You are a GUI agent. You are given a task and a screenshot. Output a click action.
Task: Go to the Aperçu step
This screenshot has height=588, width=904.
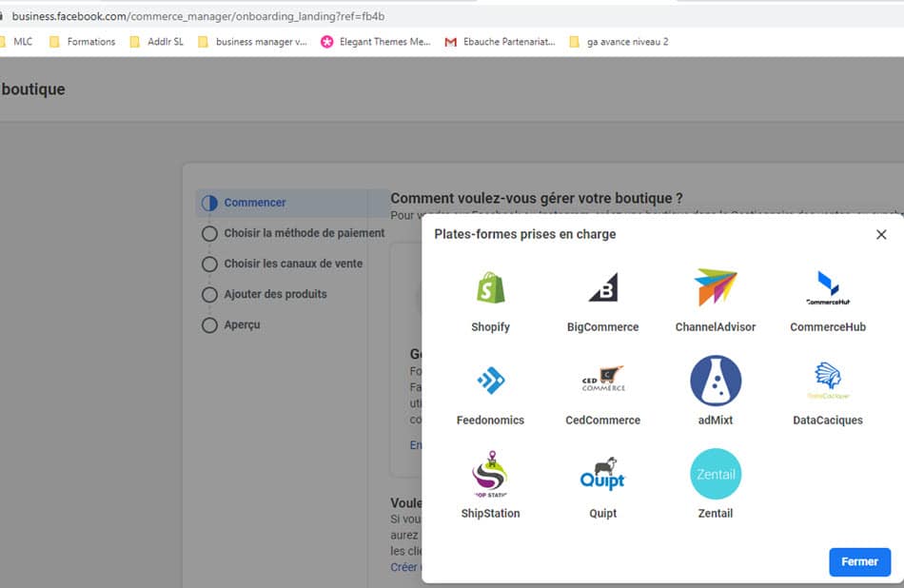tap(231, 325)
